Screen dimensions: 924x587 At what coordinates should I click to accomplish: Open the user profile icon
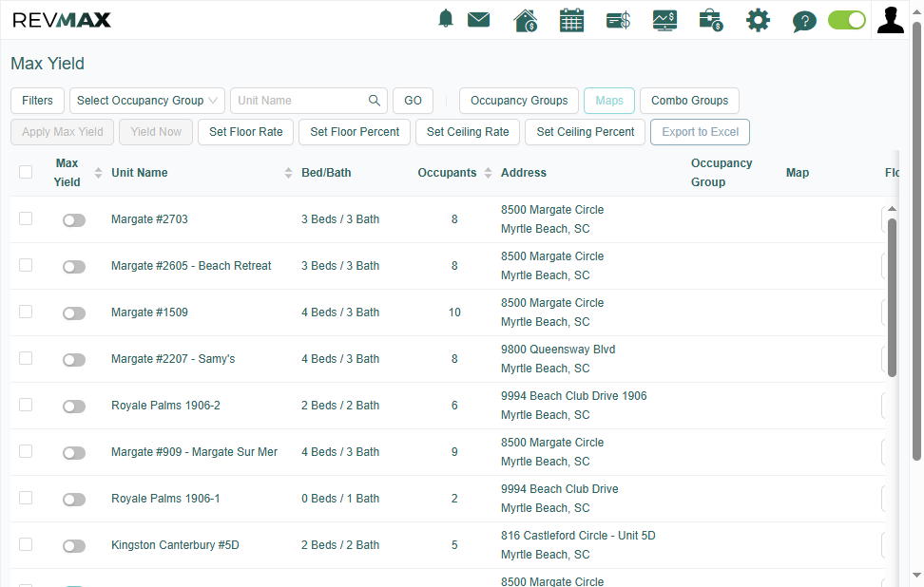click(891, 20)
